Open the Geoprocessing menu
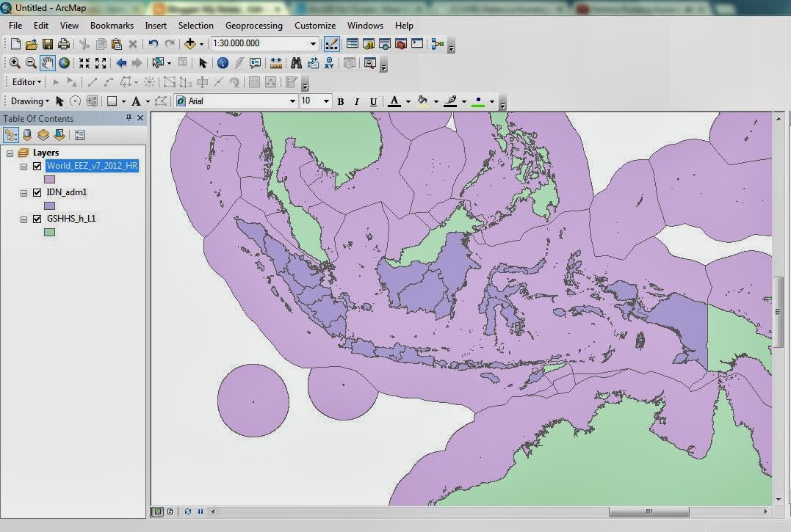The height and width of the screenshot is (532, 791). [253, 25]
